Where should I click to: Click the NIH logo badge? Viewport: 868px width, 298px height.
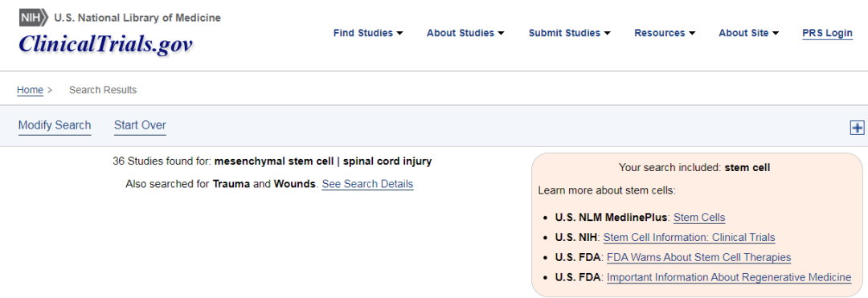pyautogui.click(x=34, y=18)
